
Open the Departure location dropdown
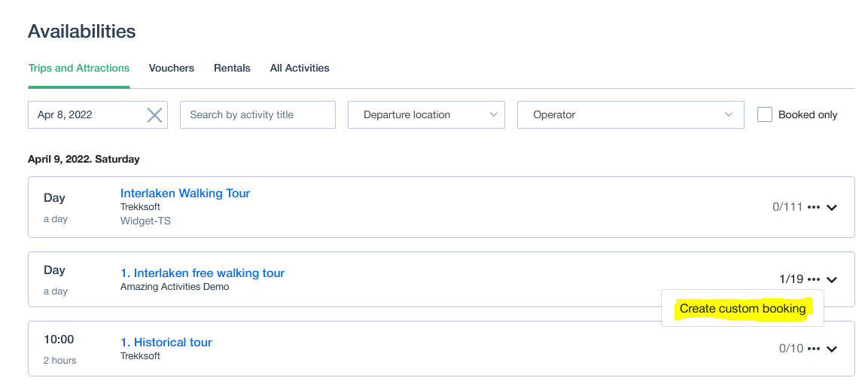coord(426,114)
